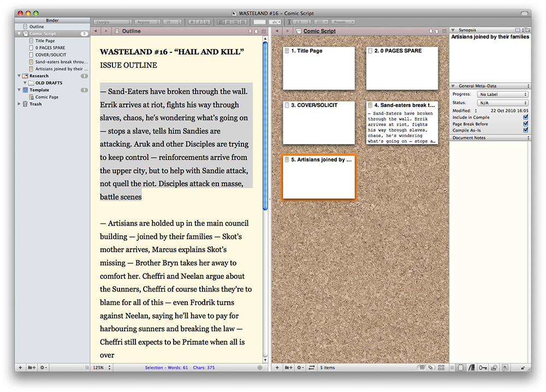Open document references via the books icon
546x392 pixels.
[472, 368]
